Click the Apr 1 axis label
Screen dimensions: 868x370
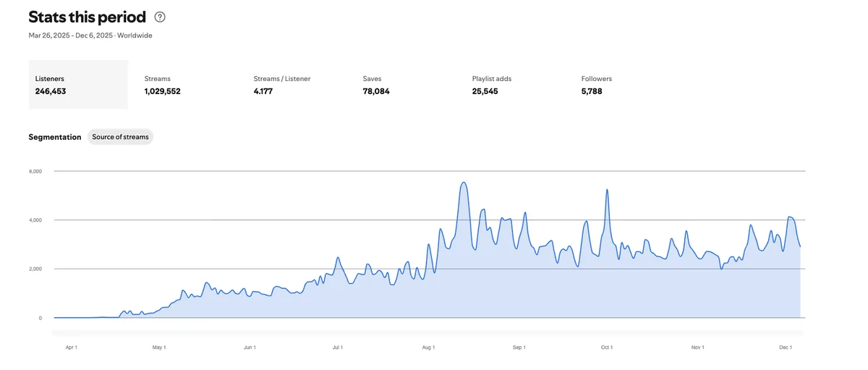[x=71, y=348]
